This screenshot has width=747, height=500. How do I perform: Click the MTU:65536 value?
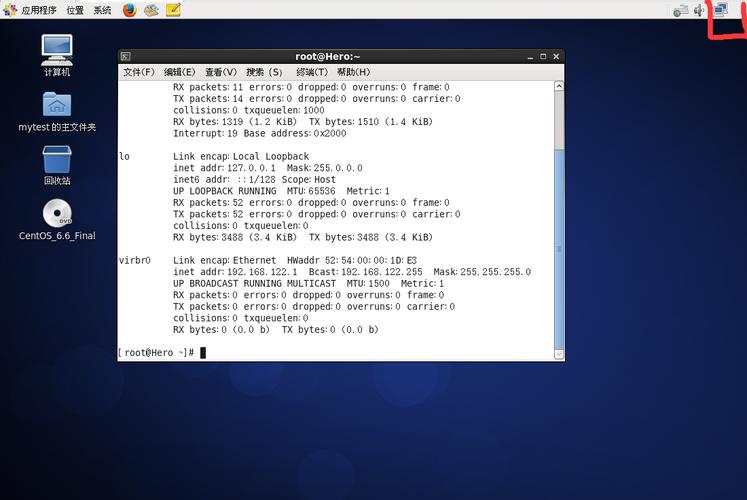click(311, 191)
